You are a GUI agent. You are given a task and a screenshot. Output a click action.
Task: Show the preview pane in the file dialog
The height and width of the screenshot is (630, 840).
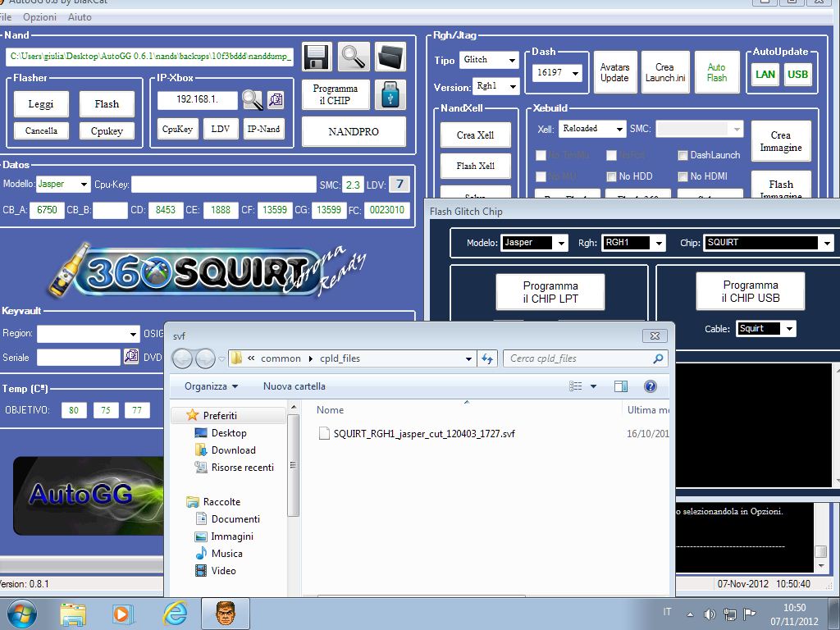[621, 386]
